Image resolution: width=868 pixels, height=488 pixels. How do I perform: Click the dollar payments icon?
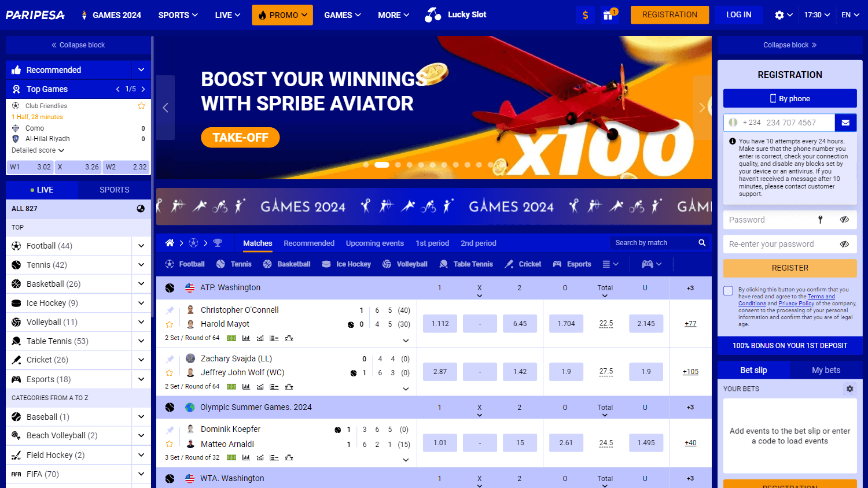coord(586,15)
